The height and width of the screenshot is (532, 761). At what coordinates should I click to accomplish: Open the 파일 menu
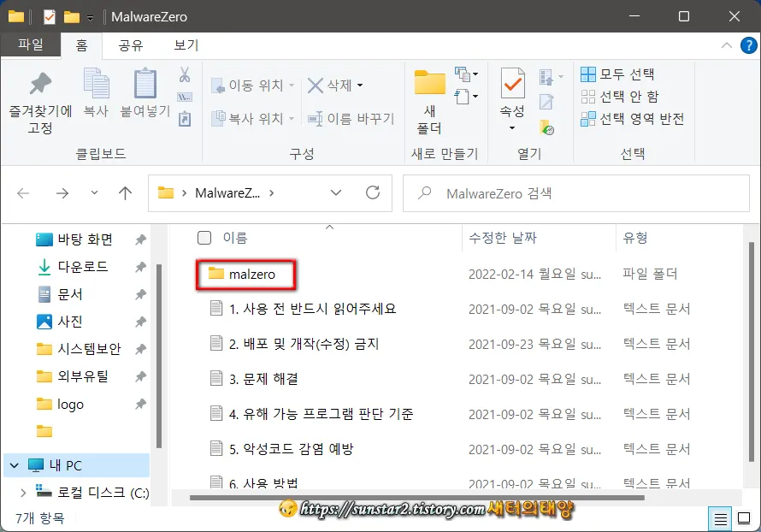31,46
